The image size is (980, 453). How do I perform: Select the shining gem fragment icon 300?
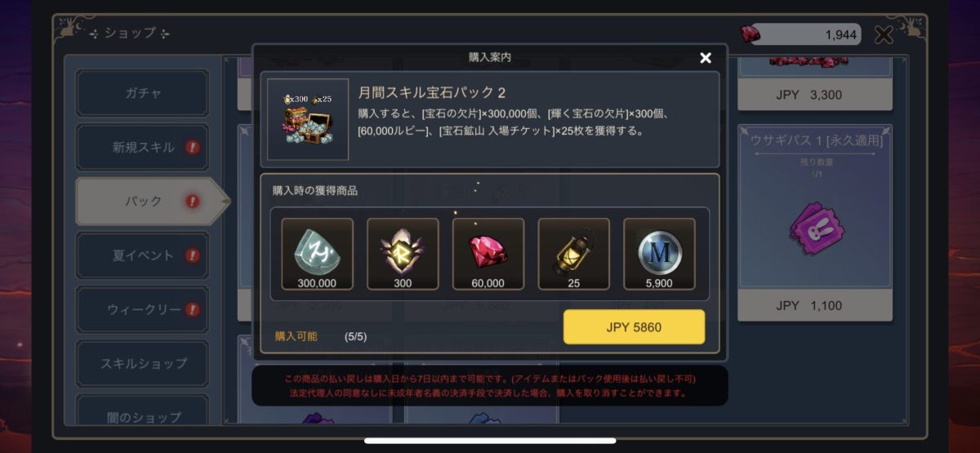(x=403, y=254)
